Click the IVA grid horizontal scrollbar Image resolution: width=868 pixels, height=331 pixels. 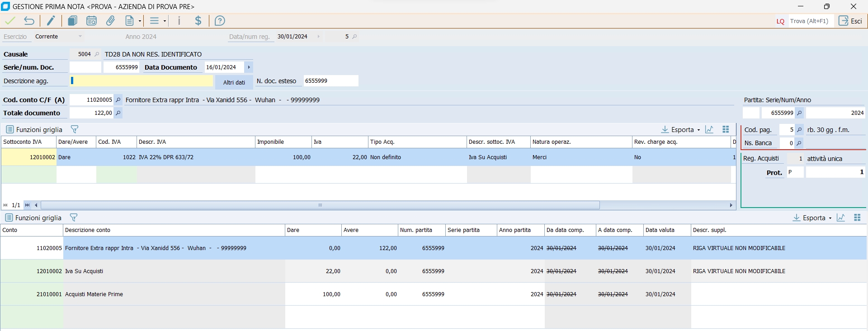(320, 205)
